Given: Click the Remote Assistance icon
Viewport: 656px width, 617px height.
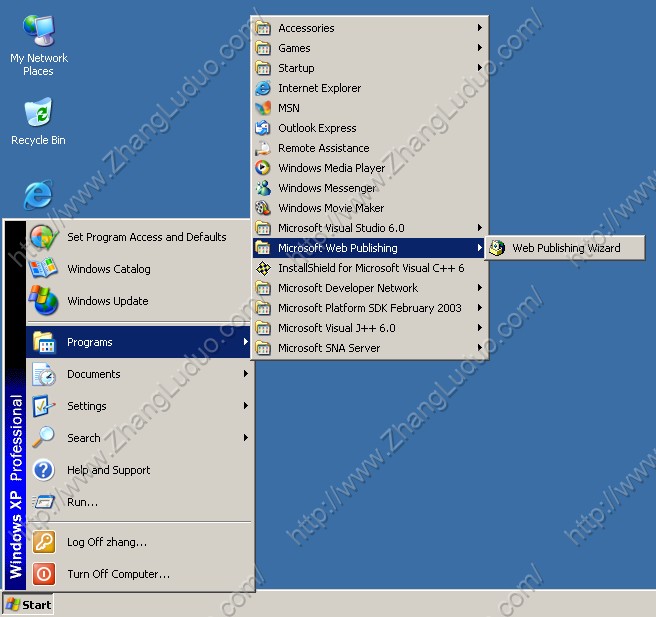Looking at the screenshot, I should point(263,148).
